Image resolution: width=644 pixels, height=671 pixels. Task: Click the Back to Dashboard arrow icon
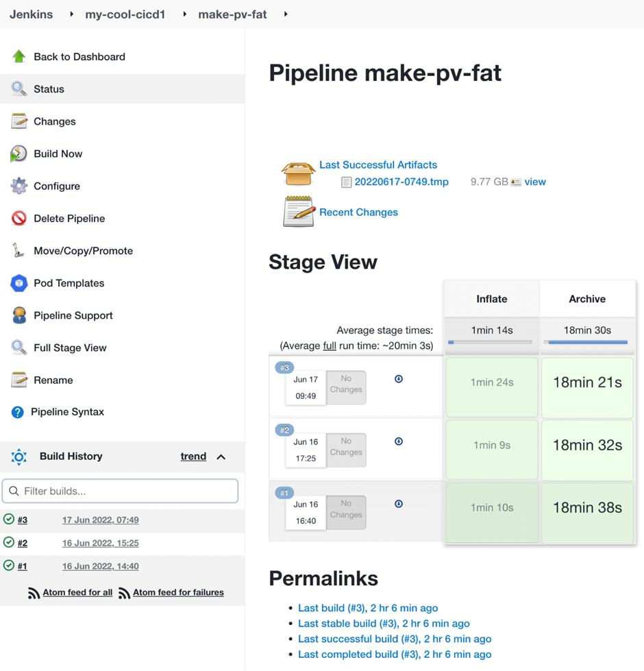19,57
